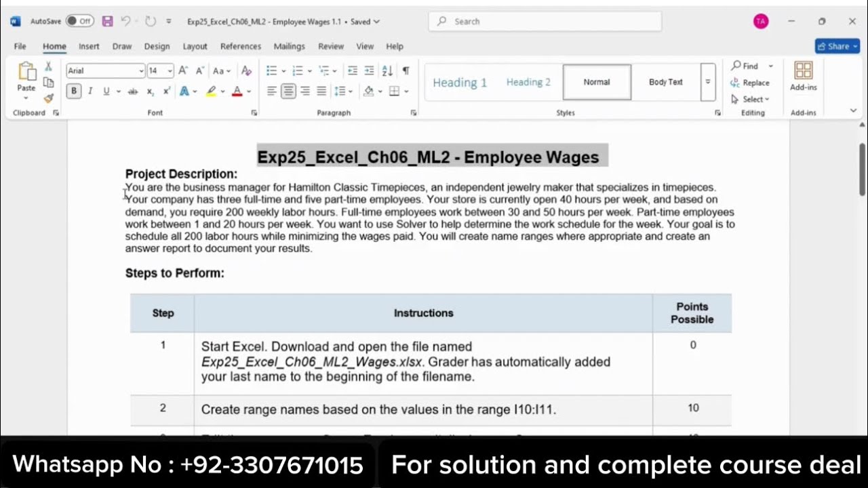Click the Share button
This screenshot has height=488, width=868.
pyautogui.click(x=837, y=46)
